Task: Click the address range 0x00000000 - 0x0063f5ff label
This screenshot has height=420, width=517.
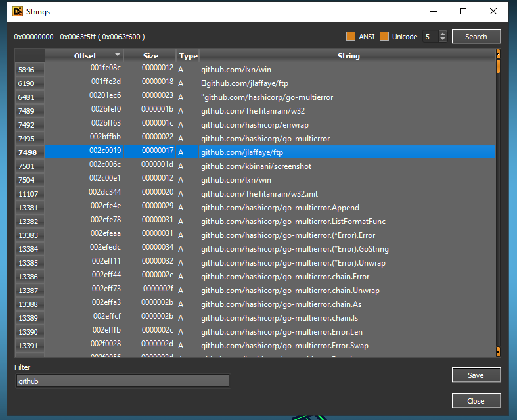Action: click(79, 37)
